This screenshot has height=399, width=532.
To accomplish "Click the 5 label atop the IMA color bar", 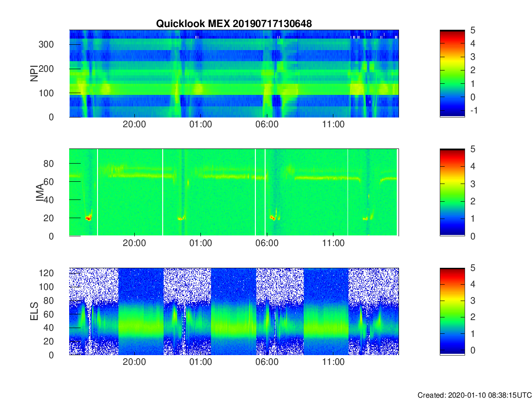I will click(473, 149).
